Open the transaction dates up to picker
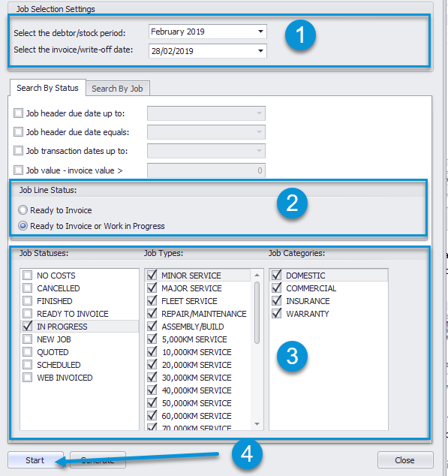 pyautogui.click(x=259, y=151)
